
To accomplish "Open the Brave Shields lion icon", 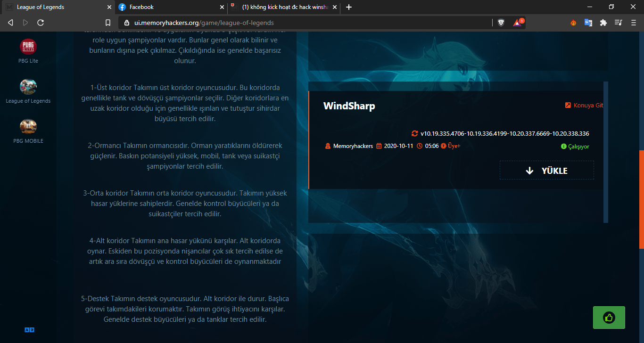I will click(501, 23).
